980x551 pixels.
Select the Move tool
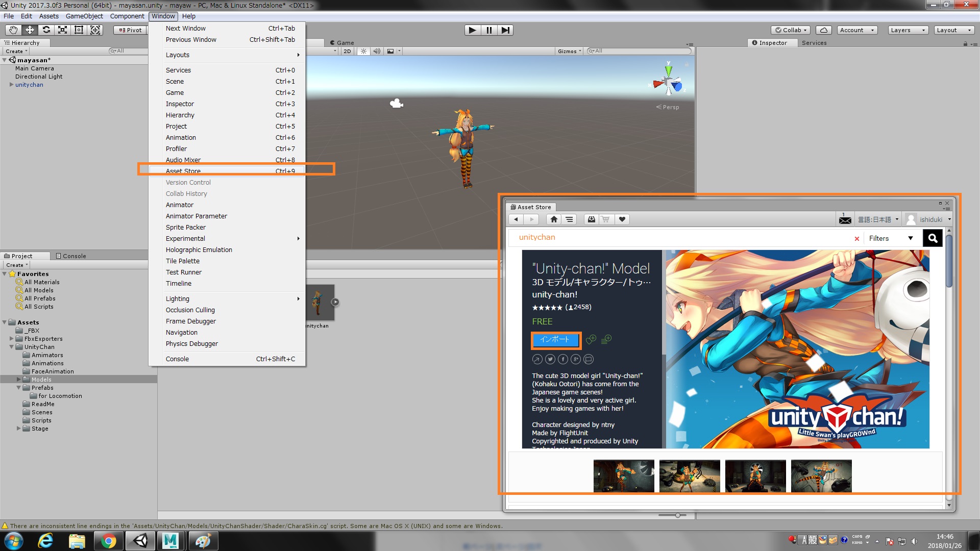click(30, 30)
